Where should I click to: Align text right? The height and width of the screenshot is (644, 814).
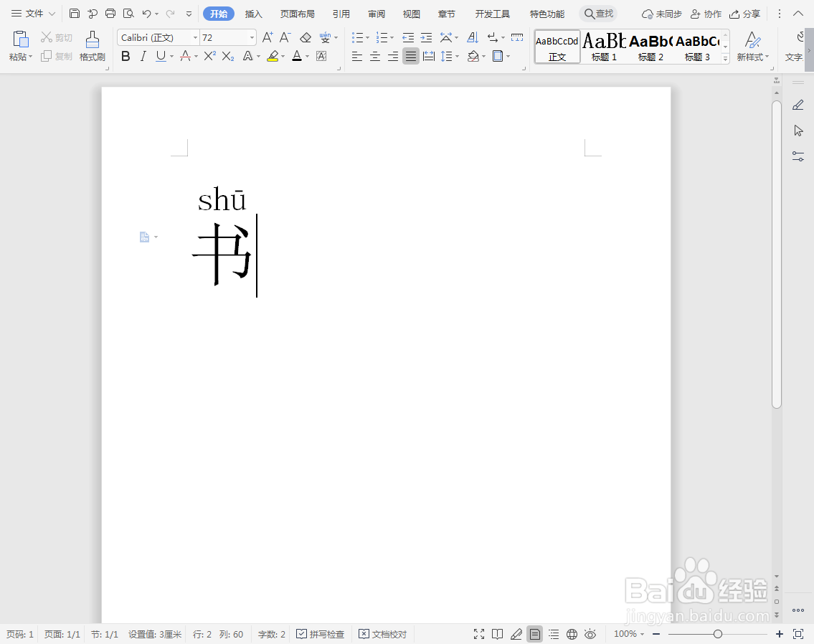393,56
